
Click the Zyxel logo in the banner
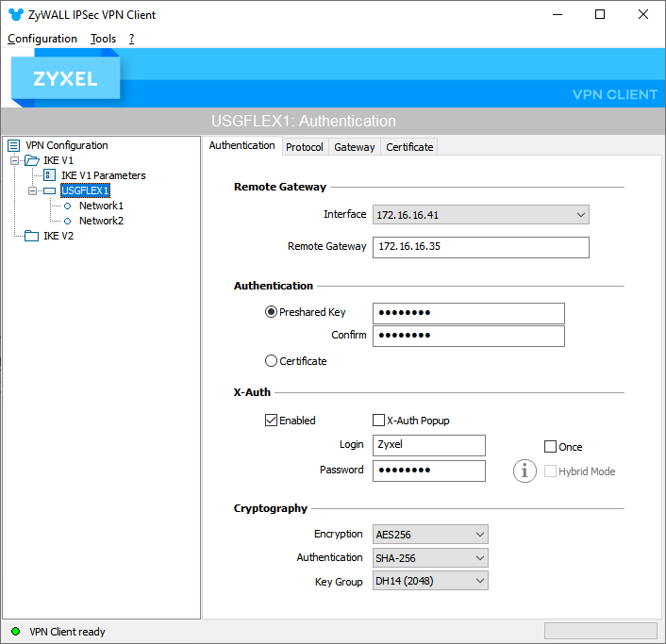pos(66,79)
